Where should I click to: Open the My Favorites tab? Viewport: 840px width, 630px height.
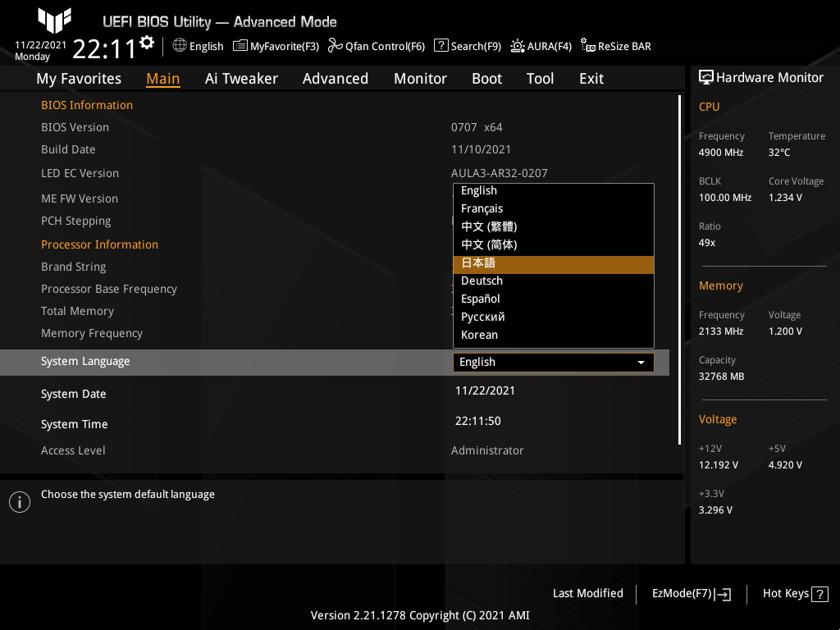click(x=79, y=79)
